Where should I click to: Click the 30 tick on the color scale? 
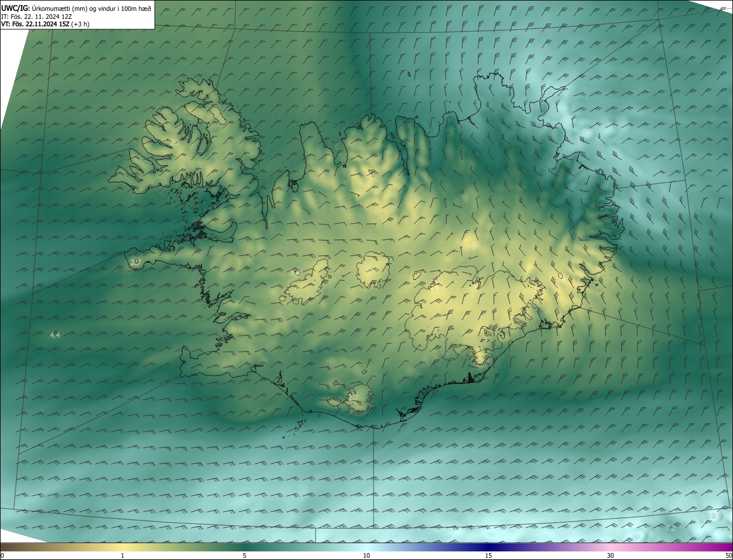pos(610,556)
